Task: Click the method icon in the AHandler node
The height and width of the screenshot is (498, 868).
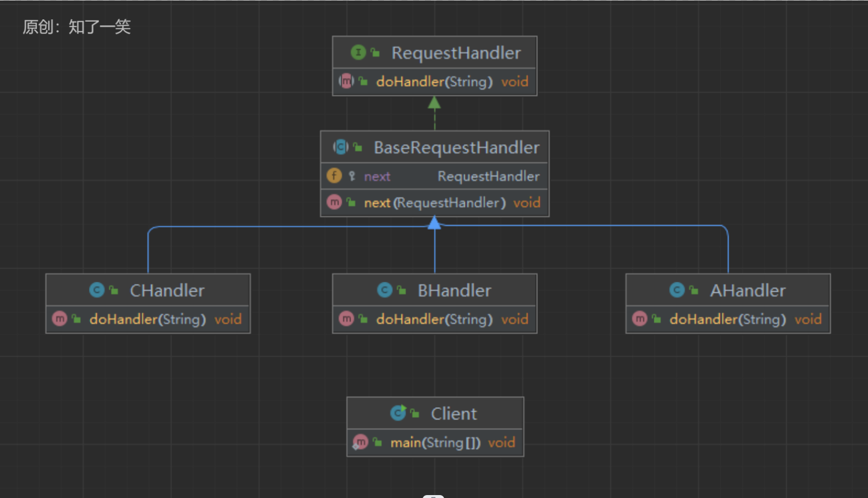Action: point(640,319)
